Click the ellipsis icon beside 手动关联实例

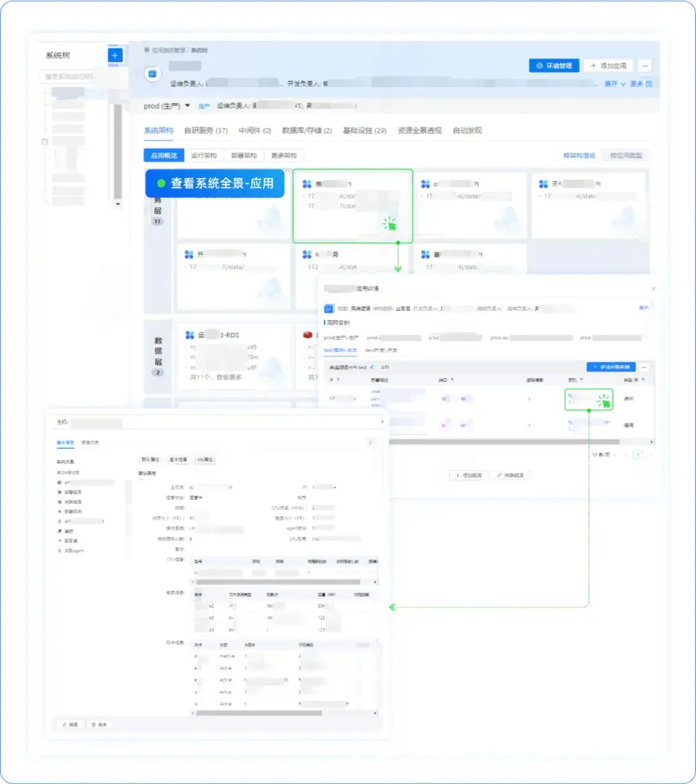(x=644, y=367)
